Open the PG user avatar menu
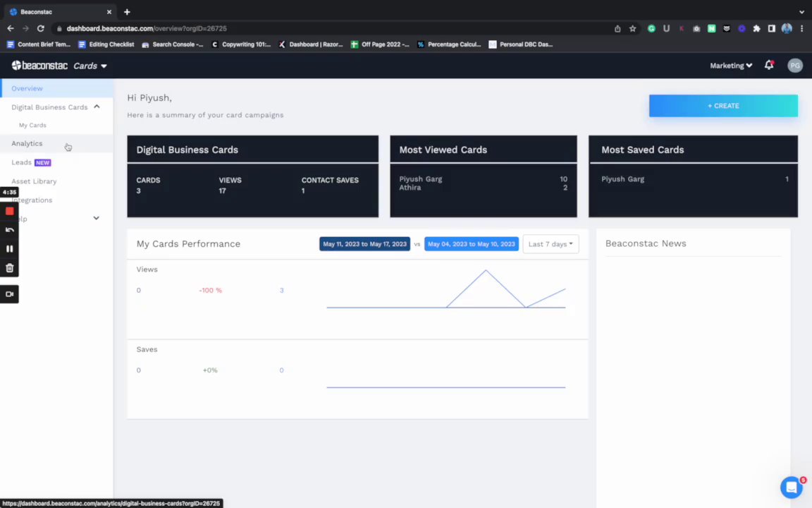This screenshot has height=508, width=812. click(x=795, y=66)
